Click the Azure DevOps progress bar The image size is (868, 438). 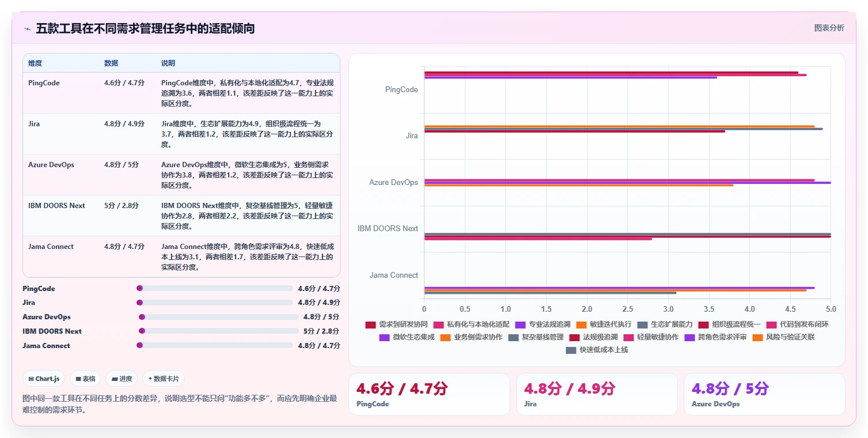point(219,317)
